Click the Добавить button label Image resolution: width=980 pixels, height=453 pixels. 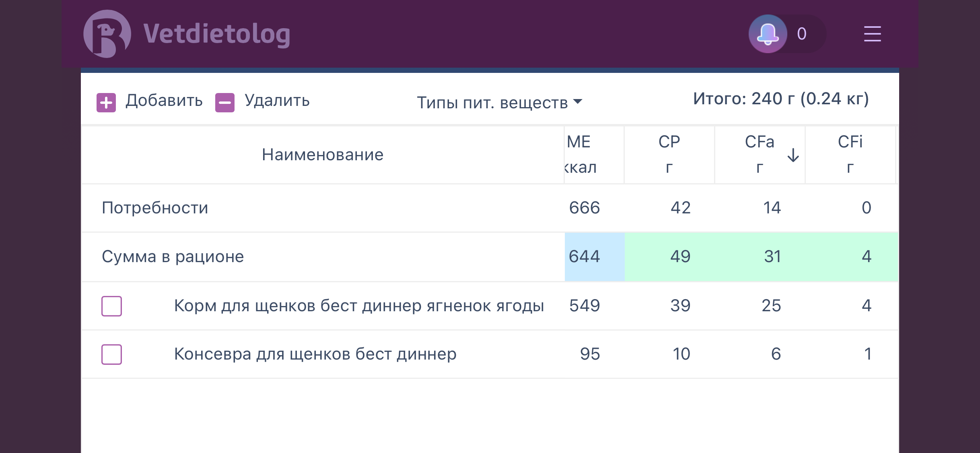(x=164, y=100)
